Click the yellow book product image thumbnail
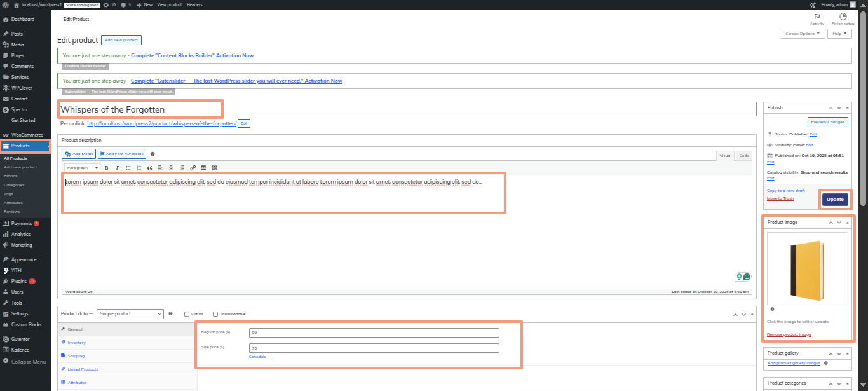This screenshot has height=391, width=868. (806, 268)
